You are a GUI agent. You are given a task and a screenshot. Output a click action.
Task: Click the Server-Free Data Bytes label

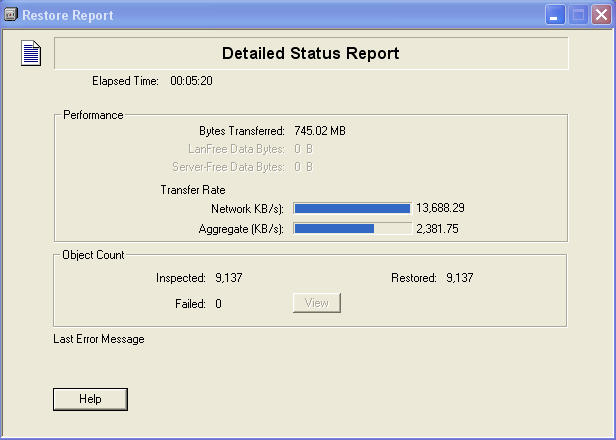coord(229,167)
